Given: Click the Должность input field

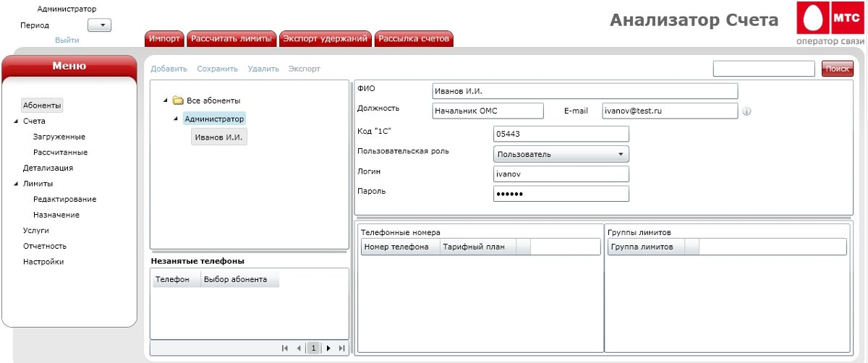Looking at the screenshot, I should [x=488, y=111].
